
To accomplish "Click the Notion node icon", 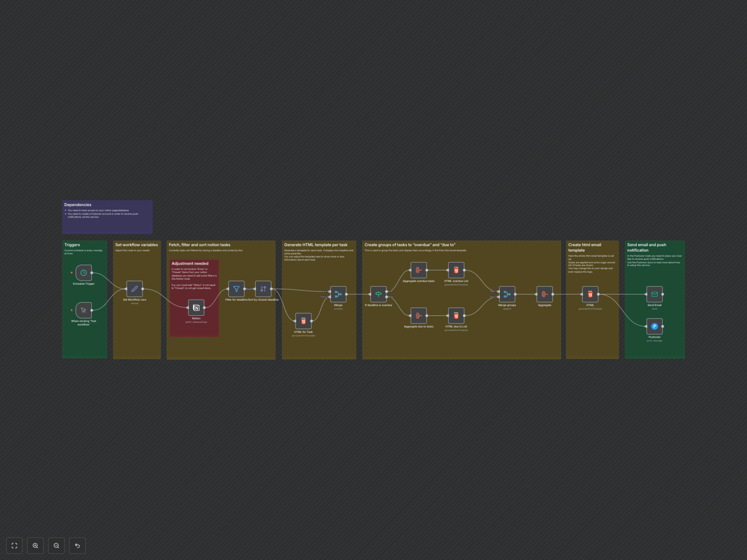I will click(196, 307).
